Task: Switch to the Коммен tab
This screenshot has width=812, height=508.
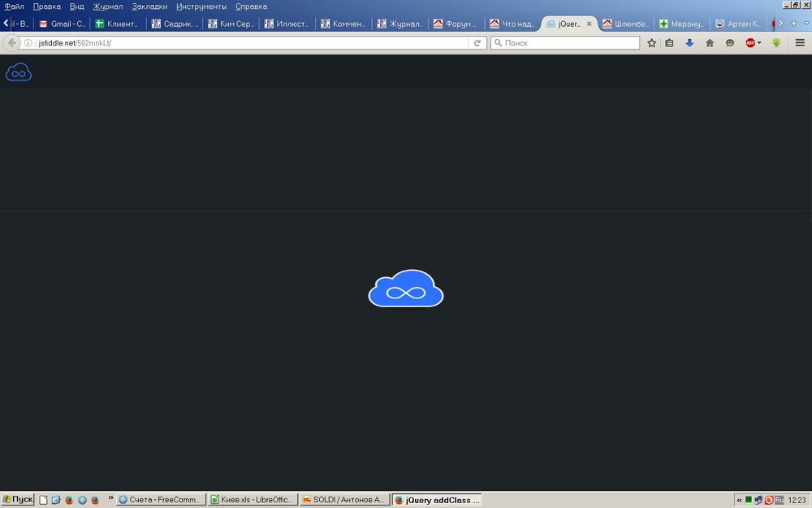Action: pyautogui.click(x=343, y=24)
